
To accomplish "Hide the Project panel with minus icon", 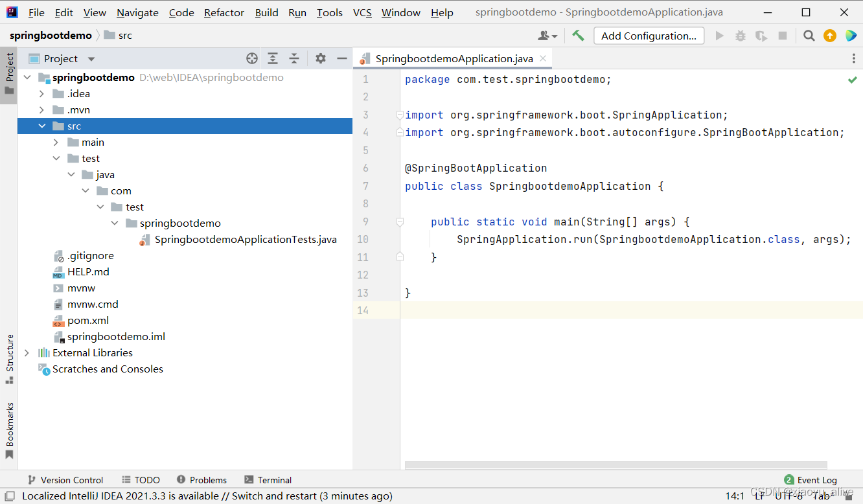I will tap(342, 58).
